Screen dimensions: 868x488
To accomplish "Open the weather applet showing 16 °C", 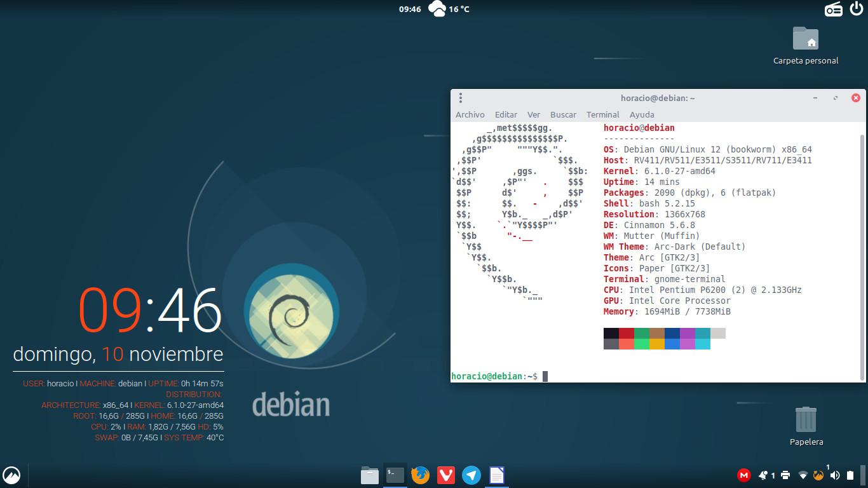I will [449, 9].
